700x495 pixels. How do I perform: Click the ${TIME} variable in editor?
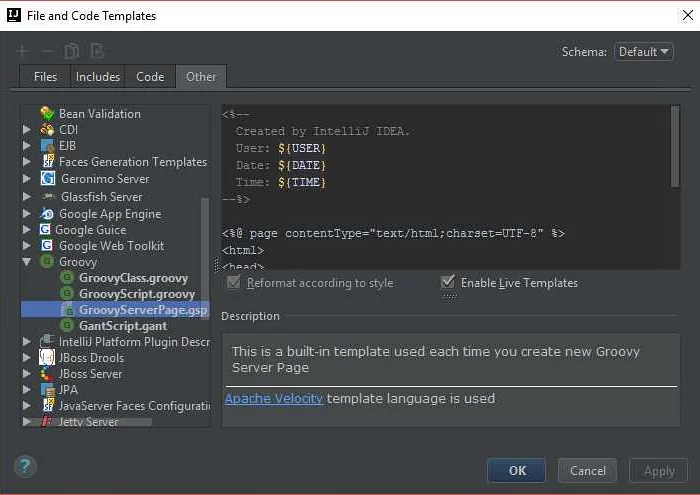[302, 182]
